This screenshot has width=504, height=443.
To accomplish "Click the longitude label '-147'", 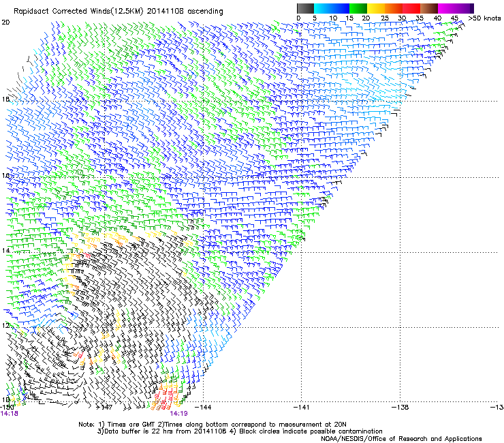I will click(104, 408).
